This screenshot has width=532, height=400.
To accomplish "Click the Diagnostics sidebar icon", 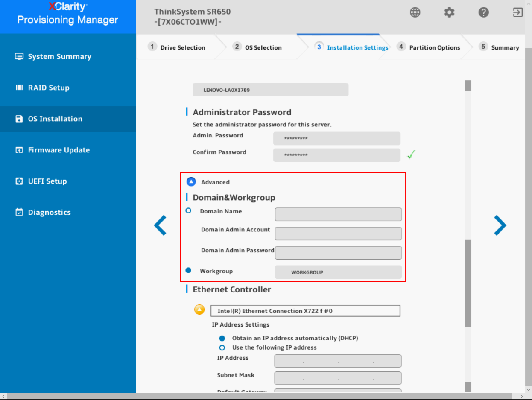I will click(x=19, y=212).
